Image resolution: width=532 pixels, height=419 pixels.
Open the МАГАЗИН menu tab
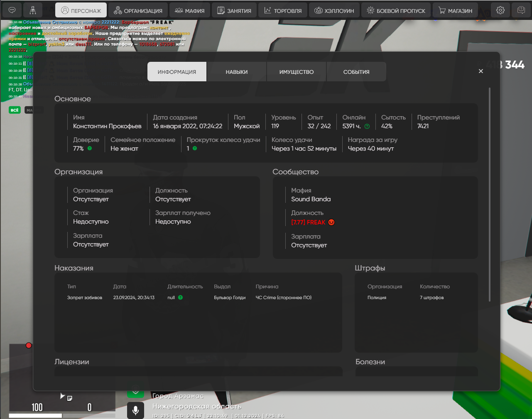455,10
